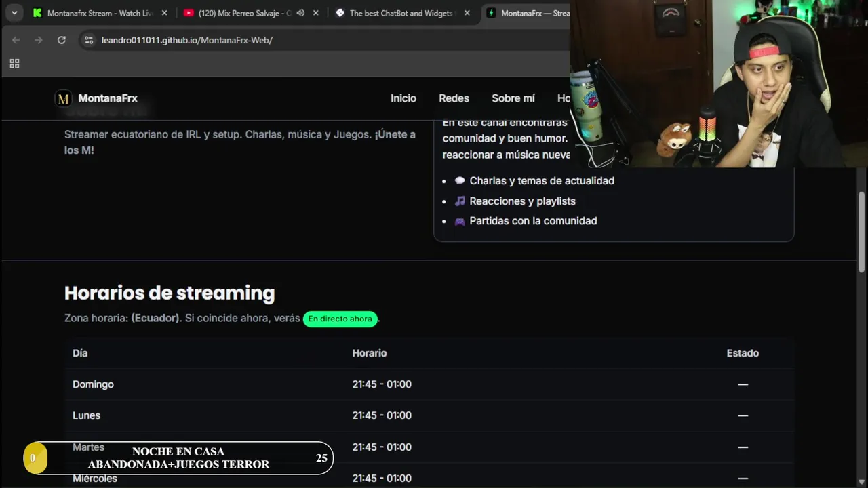Open the Inicio nav item
Viewport: 868px width, 488px height.
pos(403,98)
